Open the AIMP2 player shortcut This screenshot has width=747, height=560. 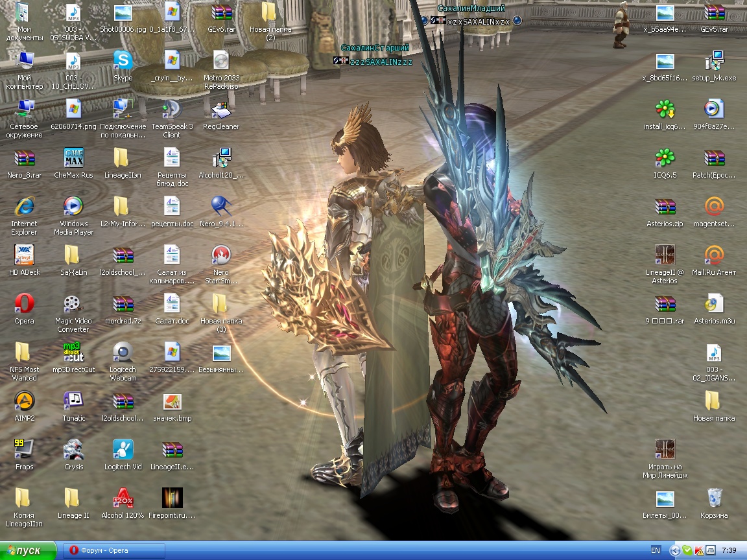[x=24, y=401]
